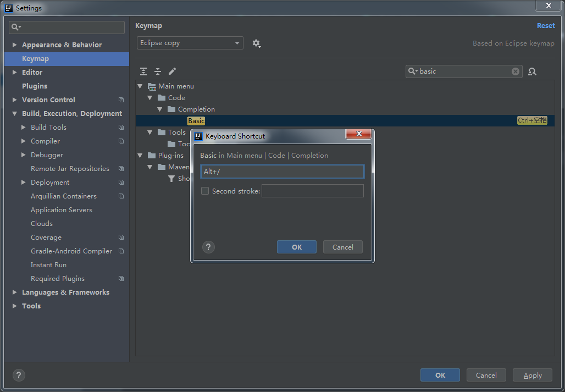This screenshot has width=565, height=392.
Task: Click the project-level icon next to Version Control
Action: [x=121, y=100]
